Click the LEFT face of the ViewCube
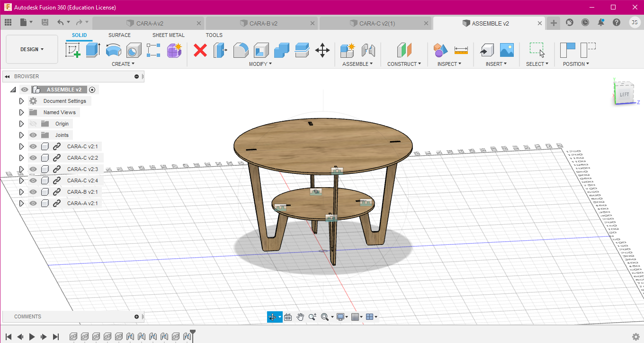 [624, 94]
